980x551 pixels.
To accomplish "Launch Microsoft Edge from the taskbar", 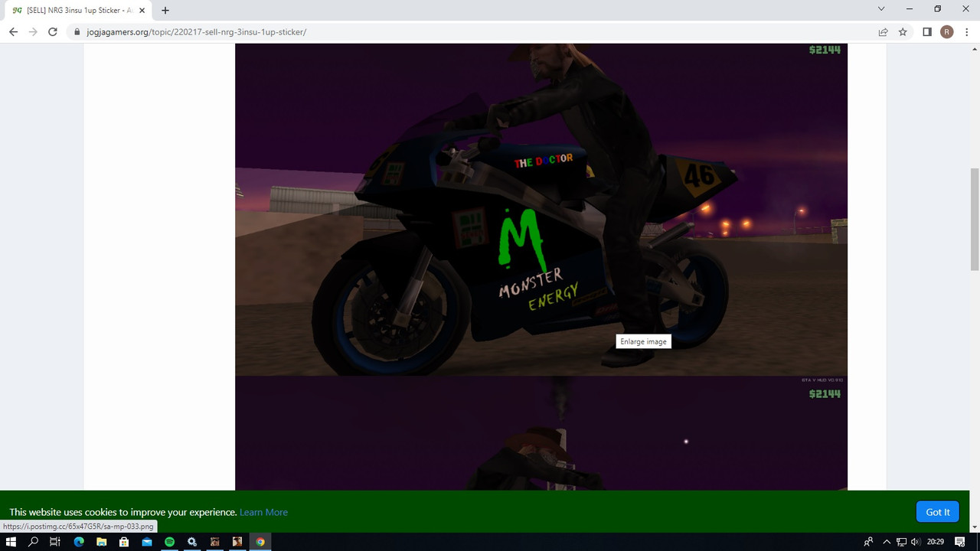I will (79, 542).
